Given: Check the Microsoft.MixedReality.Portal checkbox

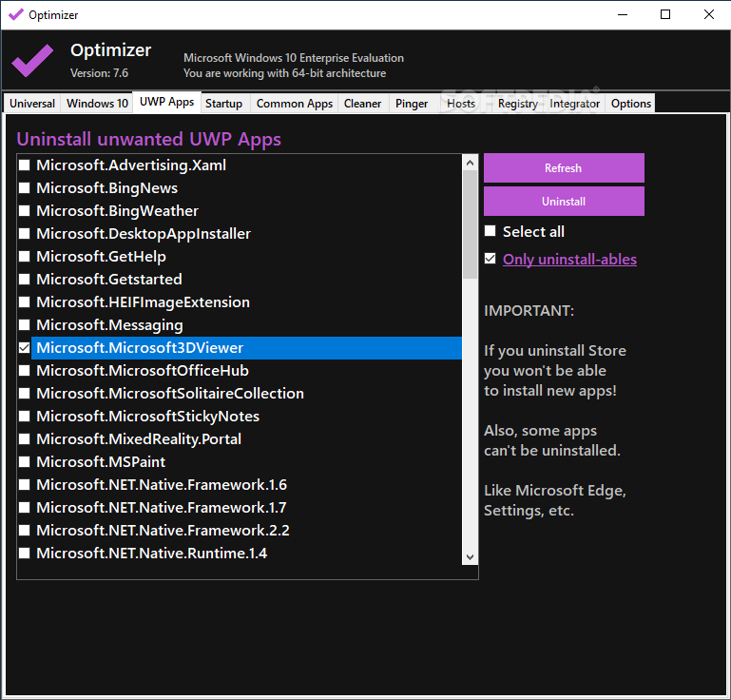Looking at the screenshot, I should click(x=25, y=439).
